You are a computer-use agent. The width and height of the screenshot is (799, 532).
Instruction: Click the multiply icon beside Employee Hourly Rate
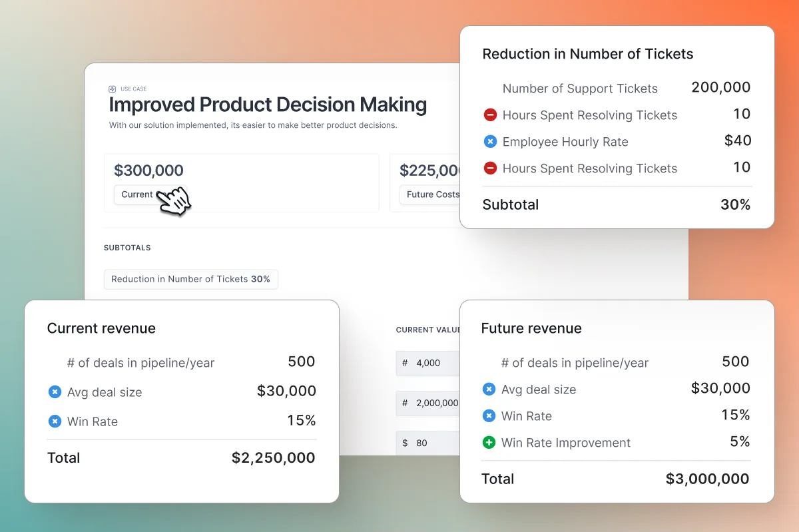pos(490,141)
